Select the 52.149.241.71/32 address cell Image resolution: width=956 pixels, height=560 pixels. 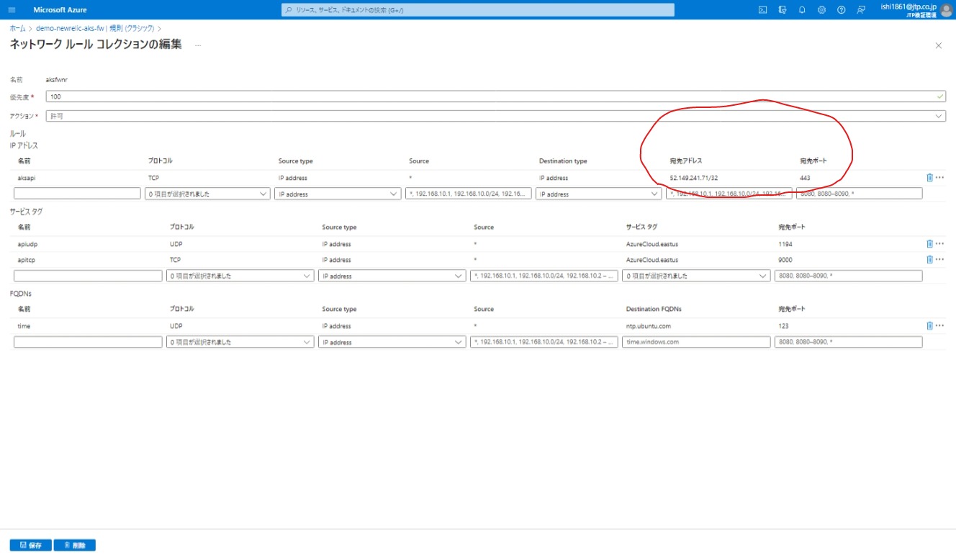click(x=693, y=178)
